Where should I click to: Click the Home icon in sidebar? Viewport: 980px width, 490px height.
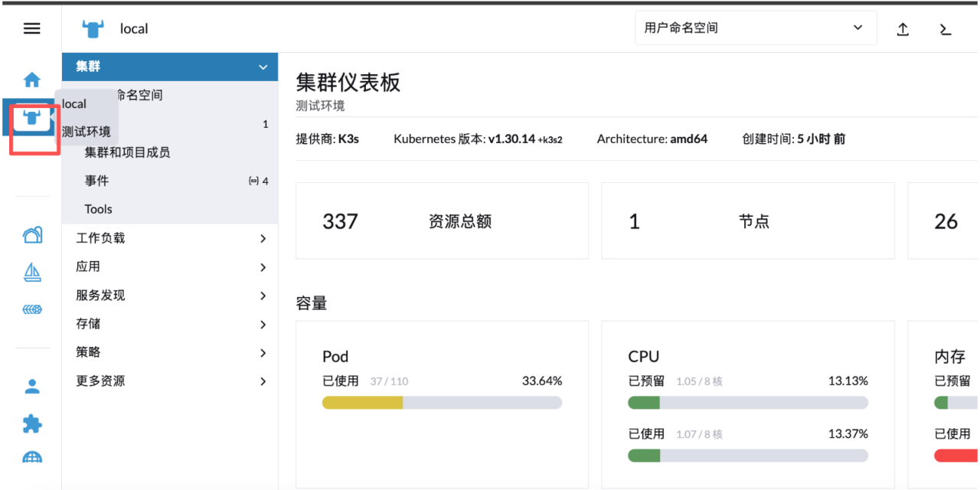[x=31, y=80]
